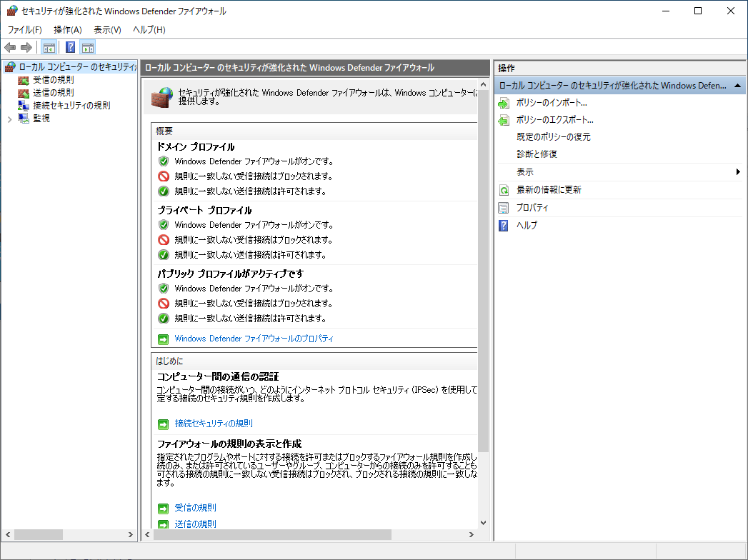Click ポリシーのインポート... action
The height and width of the screenshot is (560, 748).
(552, 103)
